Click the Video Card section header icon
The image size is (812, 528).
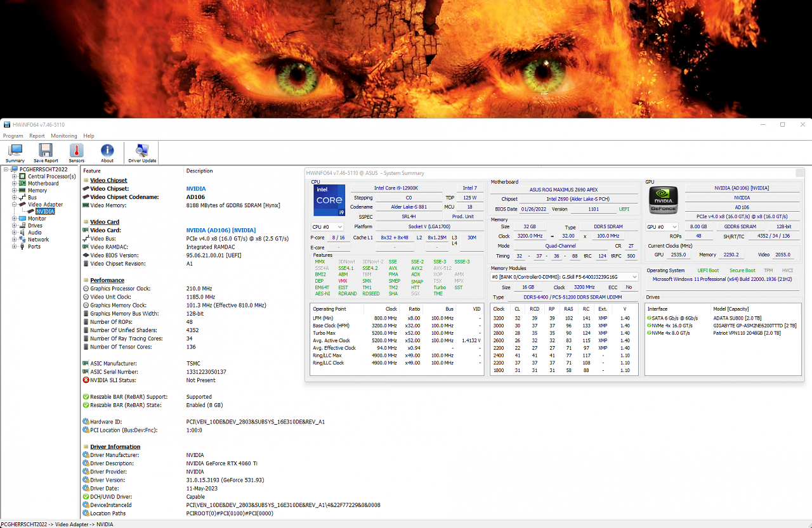point(86,222)
